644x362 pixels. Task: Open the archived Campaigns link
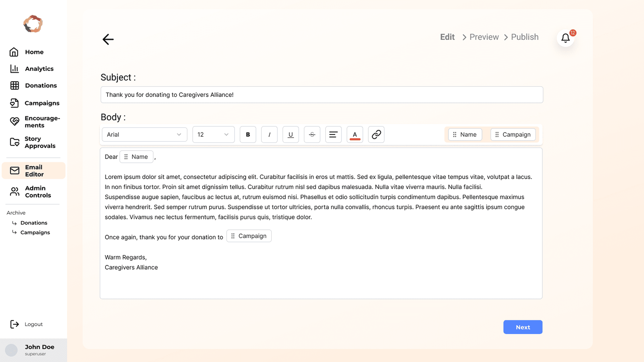coord(35,233)
